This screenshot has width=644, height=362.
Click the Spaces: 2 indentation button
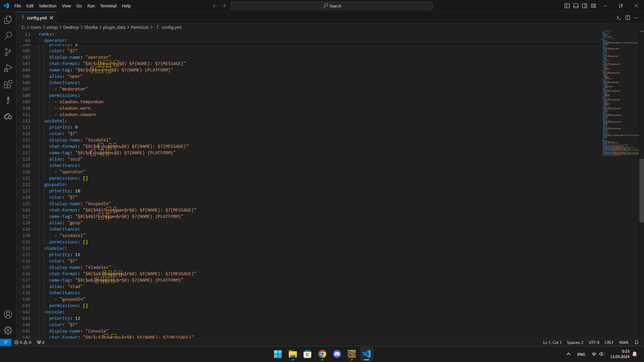pyautogui.click(x=575, y=342)
